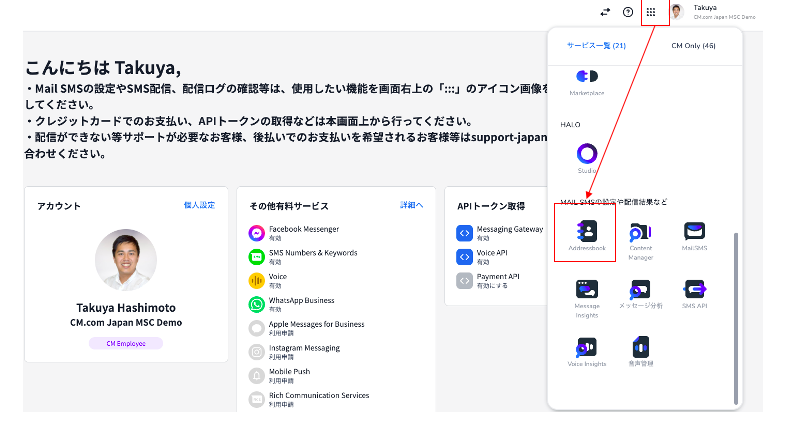
Task: Click the Mobile Push bell icon
Action: point(256,375)
